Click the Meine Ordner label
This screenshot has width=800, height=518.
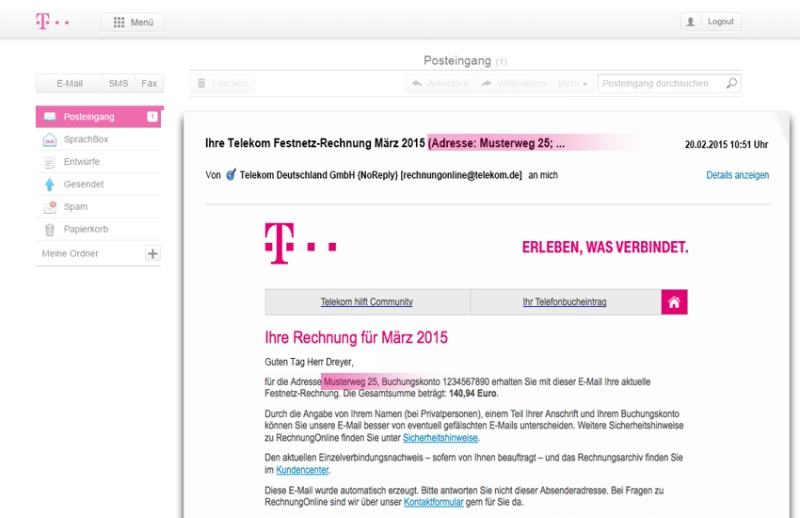pyautogui.click(x=70, y=253)
